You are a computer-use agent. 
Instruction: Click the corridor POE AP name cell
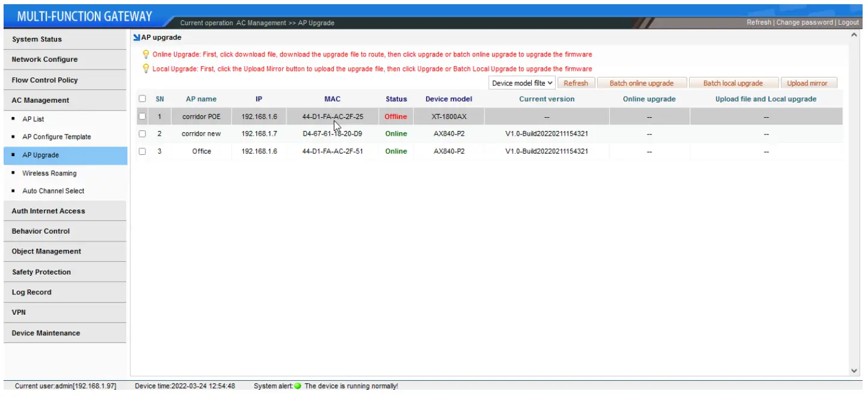point(202,117)
